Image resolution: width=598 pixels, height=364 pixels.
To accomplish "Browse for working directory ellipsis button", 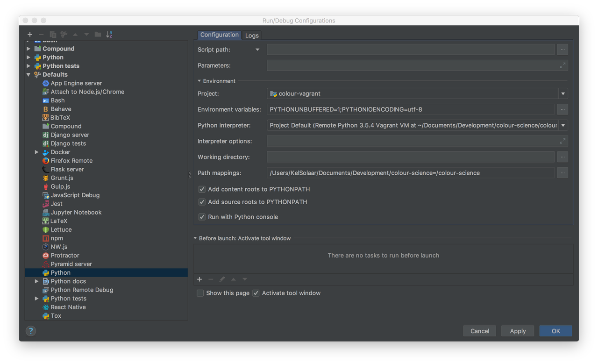I will (562, 157).
